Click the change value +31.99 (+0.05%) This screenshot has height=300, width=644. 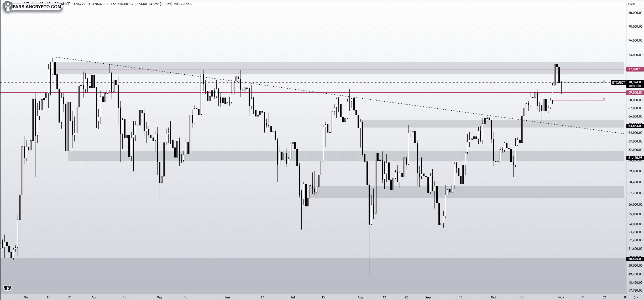[160, 4]
